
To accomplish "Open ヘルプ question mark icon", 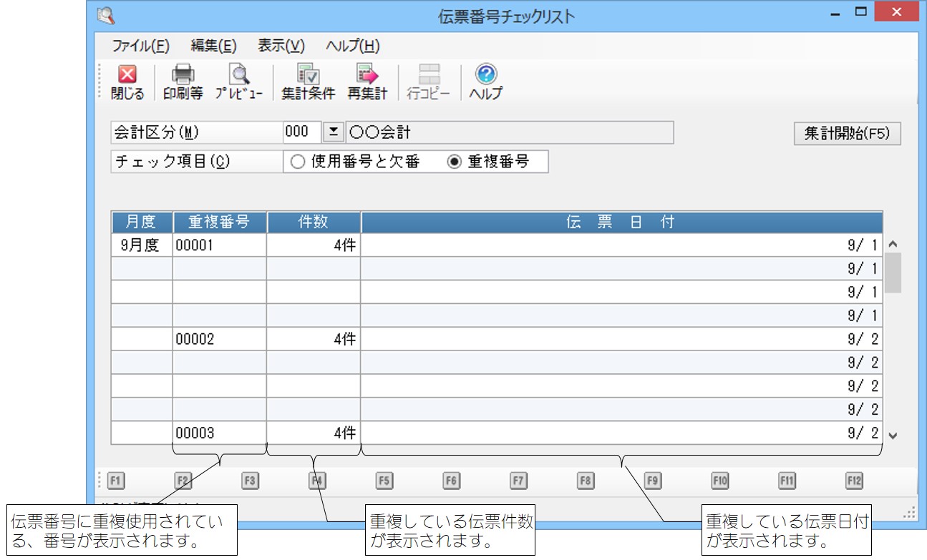I will [x=485, y=74].
